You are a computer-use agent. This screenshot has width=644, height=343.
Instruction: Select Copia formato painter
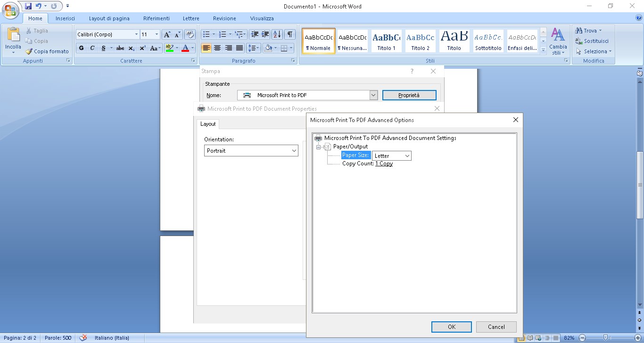tap(47, 51)
